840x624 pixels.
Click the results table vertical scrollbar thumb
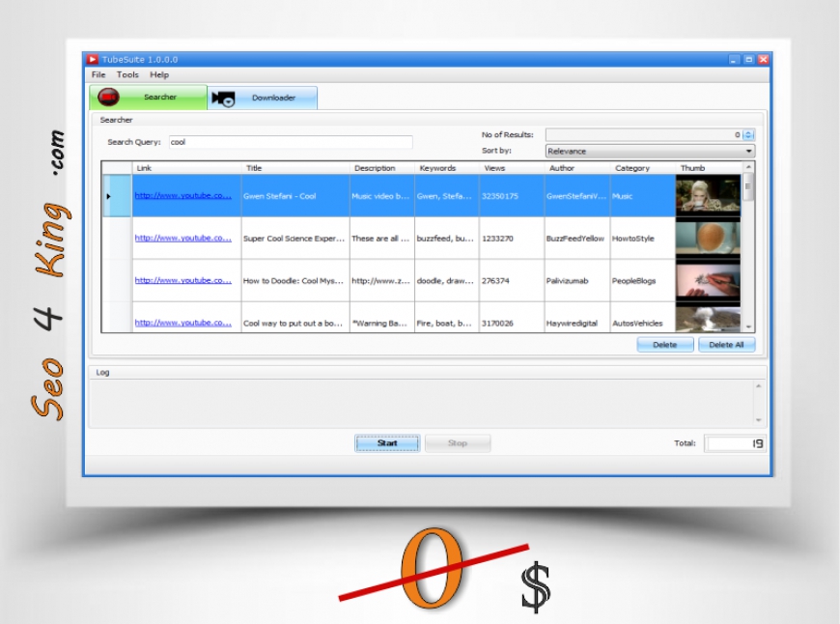(748, 186)
